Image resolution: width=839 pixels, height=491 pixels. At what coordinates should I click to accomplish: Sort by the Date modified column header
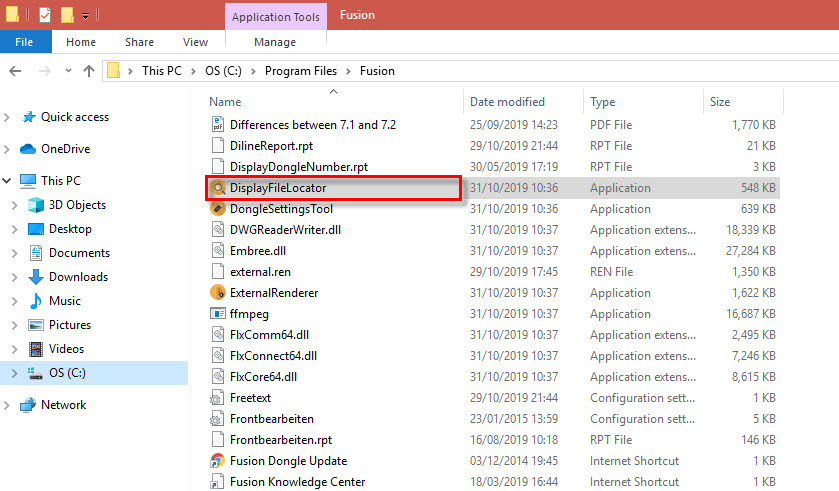507,102
